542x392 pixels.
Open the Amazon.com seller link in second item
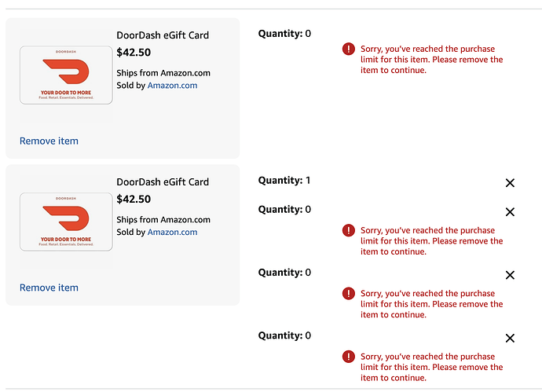[x=172, y=232]
